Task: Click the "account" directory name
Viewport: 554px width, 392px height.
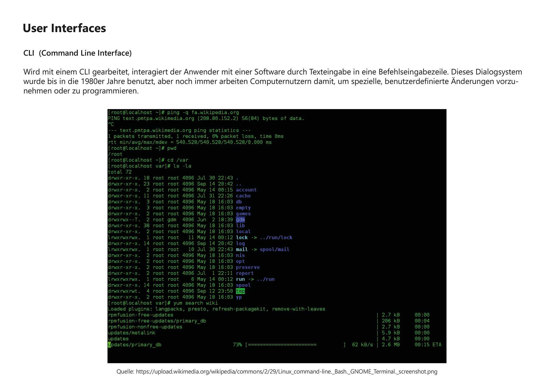Action: [x=246, y=190]
